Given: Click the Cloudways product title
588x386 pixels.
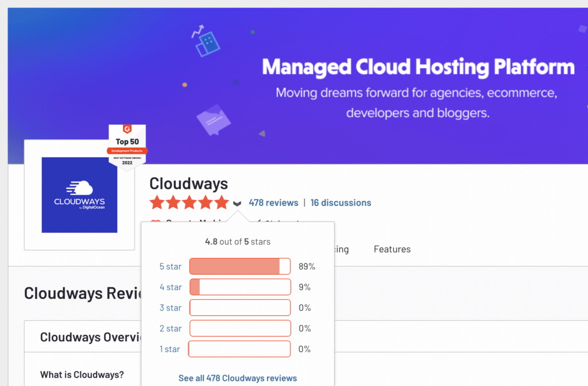Looking at the screenshot, I should coord(188,184).
